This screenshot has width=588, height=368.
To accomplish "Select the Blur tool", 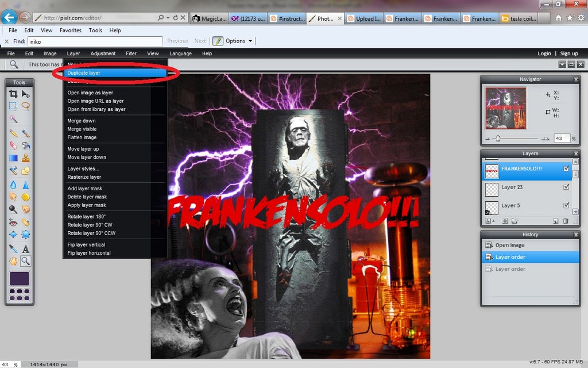I will coord(13,185).
